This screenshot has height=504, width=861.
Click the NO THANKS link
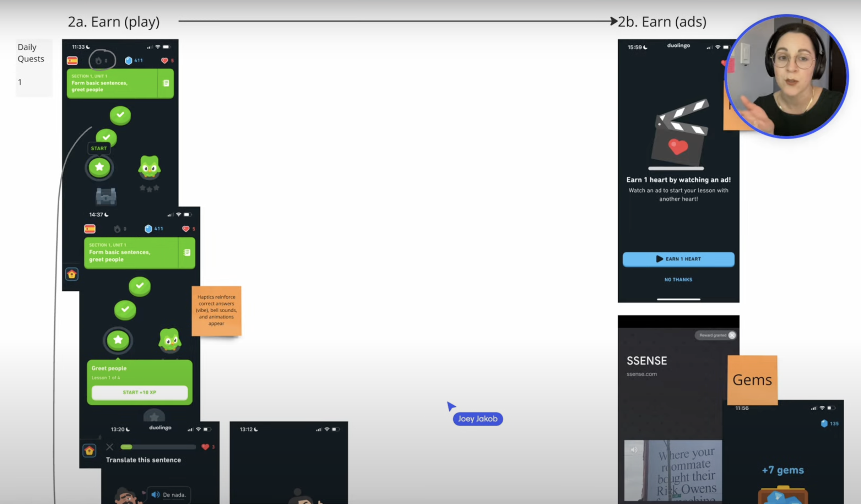click(678, 279)
